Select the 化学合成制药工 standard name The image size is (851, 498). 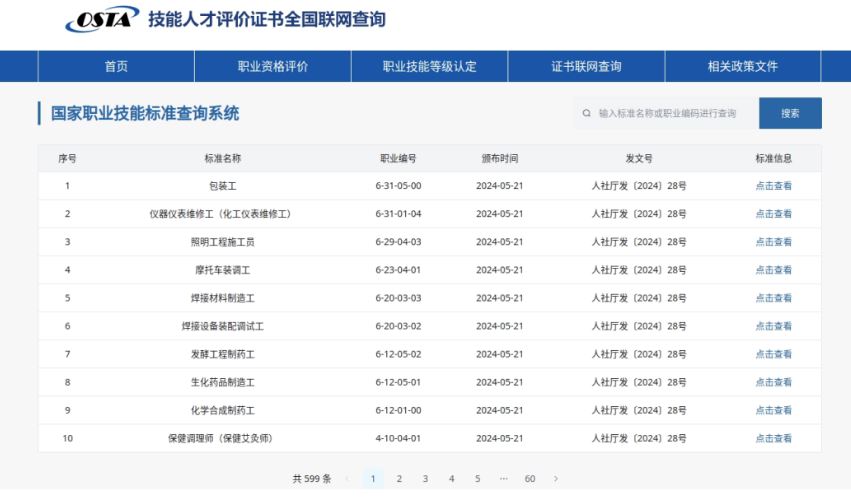point(223,410)
